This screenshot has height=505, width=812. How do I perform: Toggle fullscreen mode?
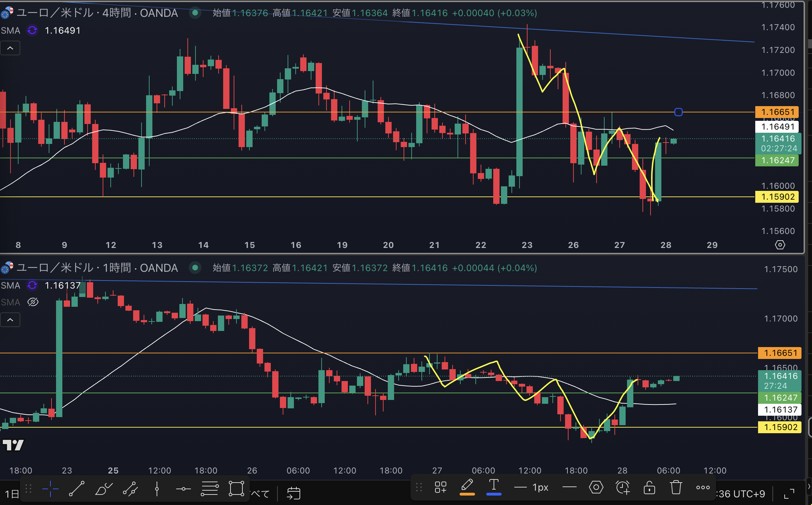pos(789,494)
